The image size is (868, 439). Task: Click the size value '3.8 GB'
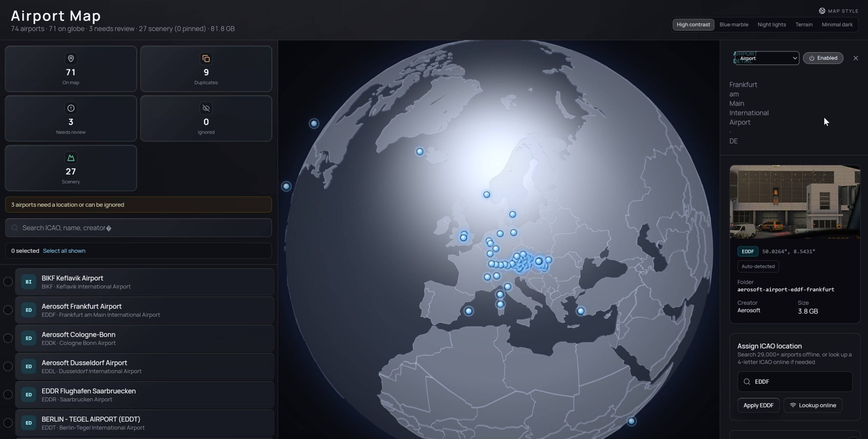click(x=808, y=311)
